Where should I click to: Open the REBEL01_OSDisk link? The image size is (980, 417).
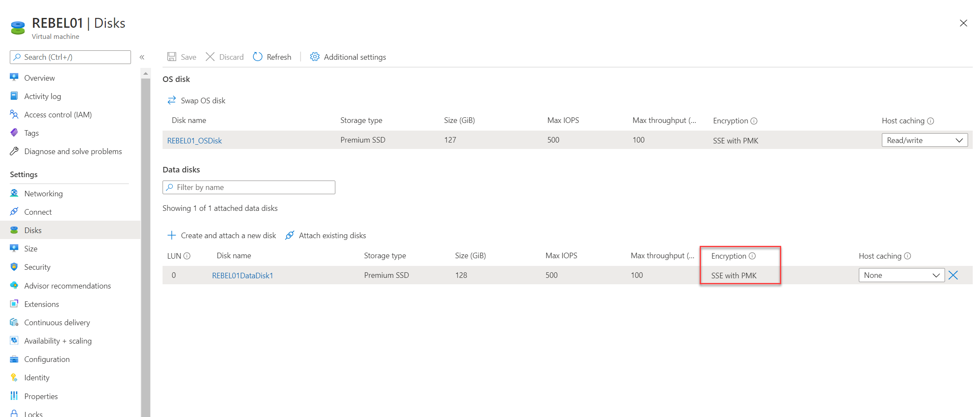pyautogui.click(x=195, y=140)
